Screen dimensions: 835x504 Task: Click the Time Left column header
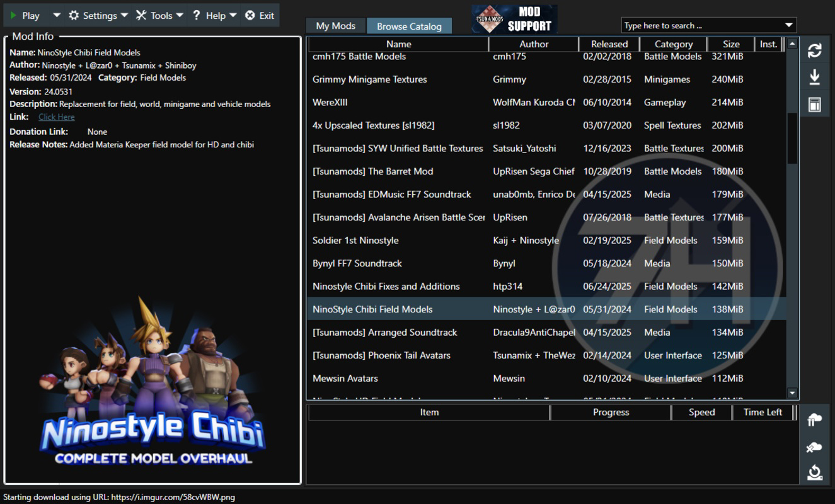click(763, 412)
